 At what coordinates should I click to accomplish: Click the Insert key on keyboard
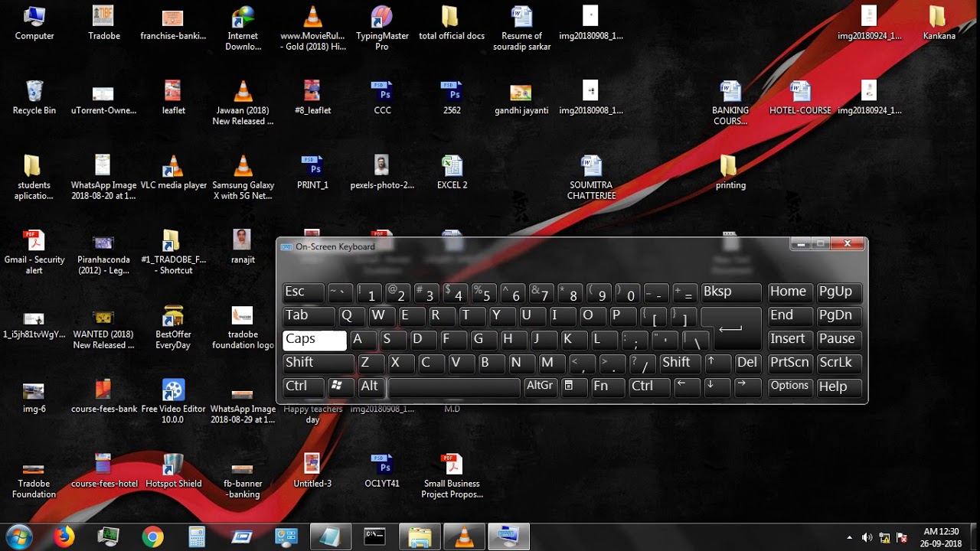[789, 340]
